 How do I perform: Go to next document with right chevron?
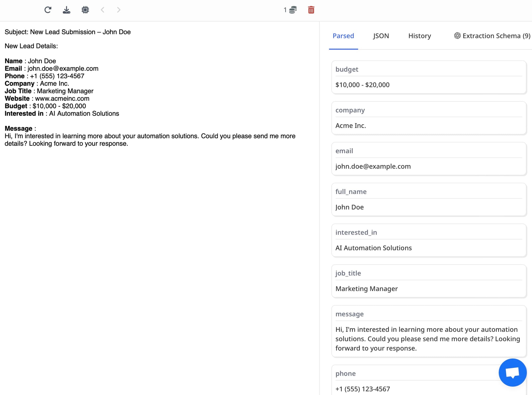tap(119, 10)
